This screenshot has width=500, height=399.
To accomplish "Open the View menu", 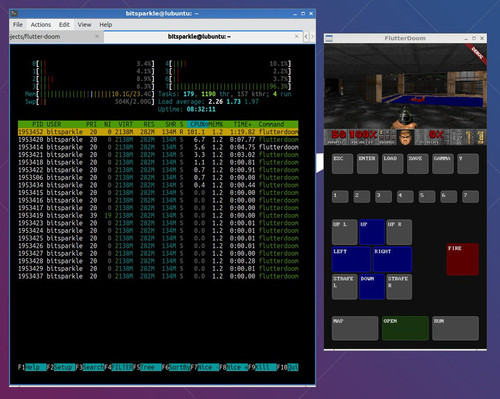I will tap(84, 25).
